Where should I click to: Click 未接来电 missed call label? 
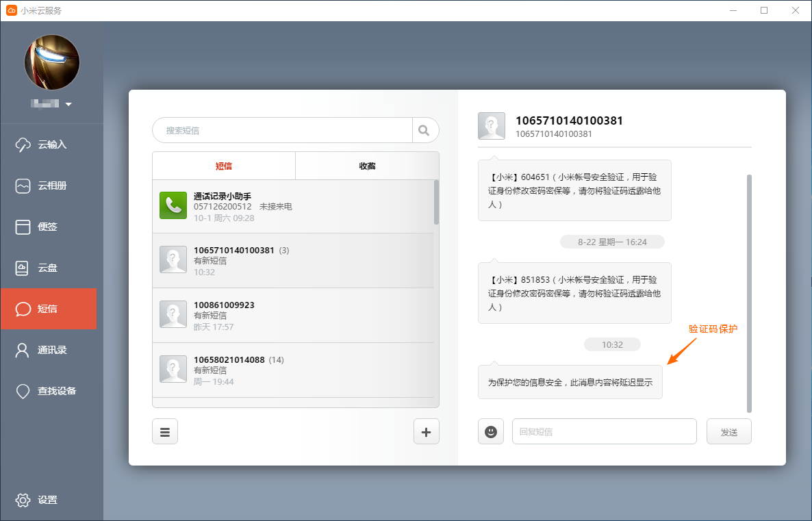tap(275, 207)
